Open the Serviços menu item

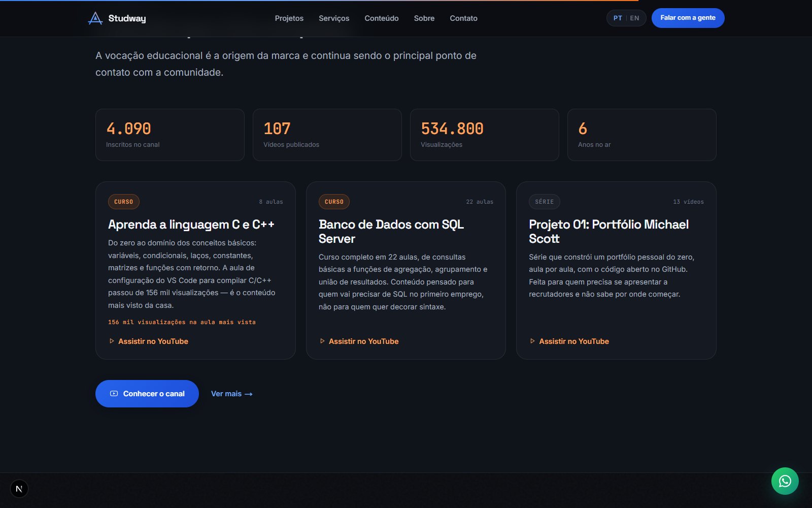click(334, 18)
